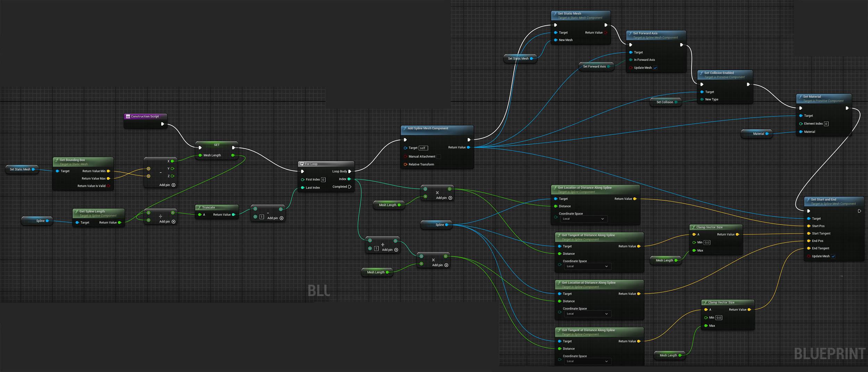Click the Mesh Length label on SET node
The width and height of the screenshot is (868, 372).
[212, 155]
